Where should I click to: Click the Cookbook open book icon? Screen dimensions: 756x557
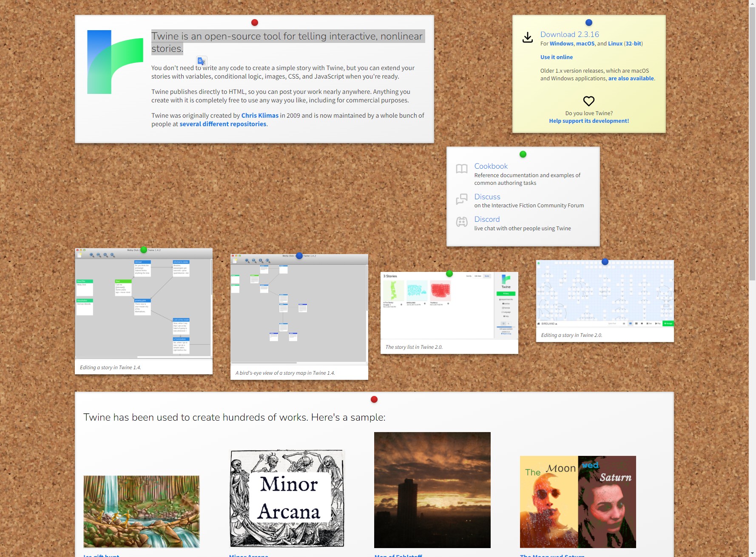[x=462, y=169]
